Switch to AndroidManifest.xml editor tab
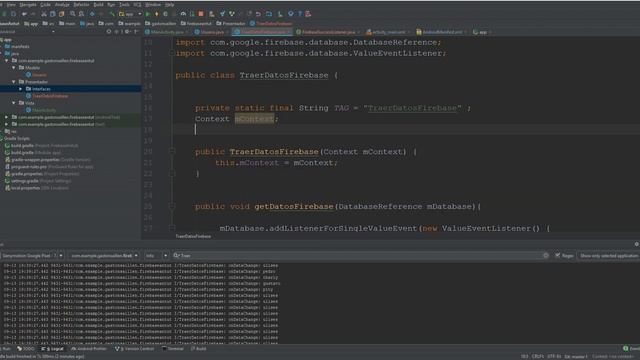640x360 pixels. coord(441,32)
